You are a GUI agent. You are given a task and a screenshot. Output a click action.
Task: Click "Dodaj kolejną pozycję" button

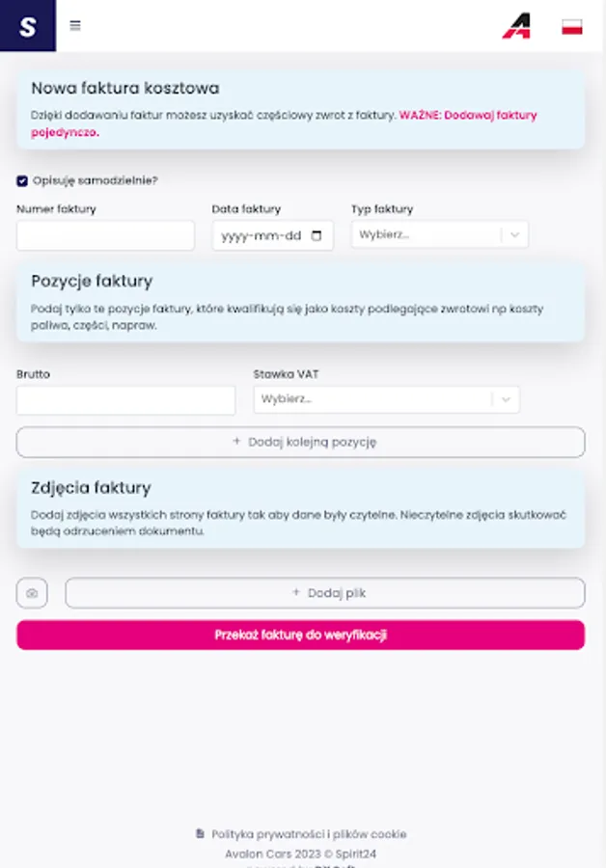[300, 442]
